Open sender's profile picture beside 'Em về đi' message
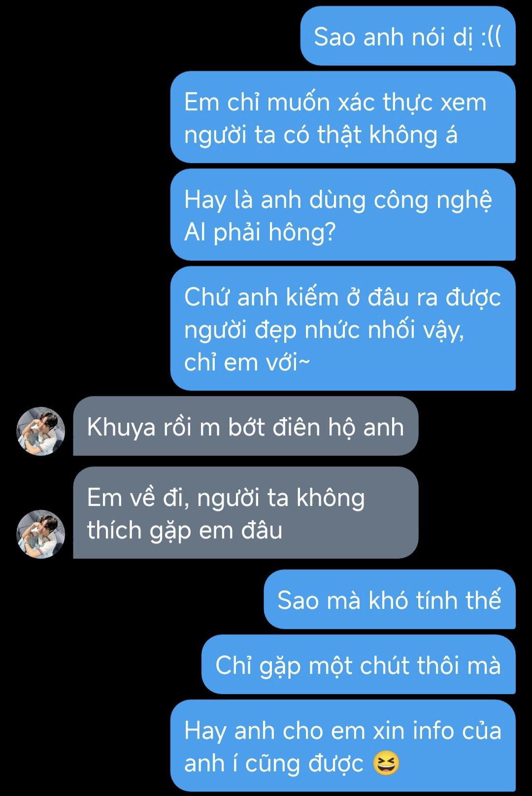532x796 pixels. (41, 534)
